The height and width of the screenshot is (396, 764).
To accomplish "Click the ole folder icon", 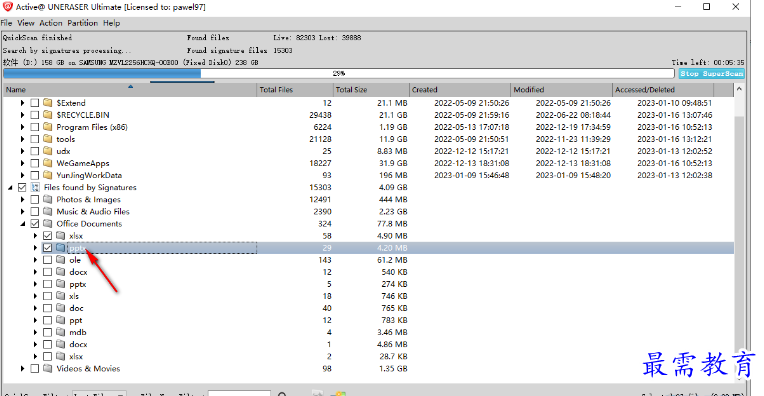I will coord(60,260).
